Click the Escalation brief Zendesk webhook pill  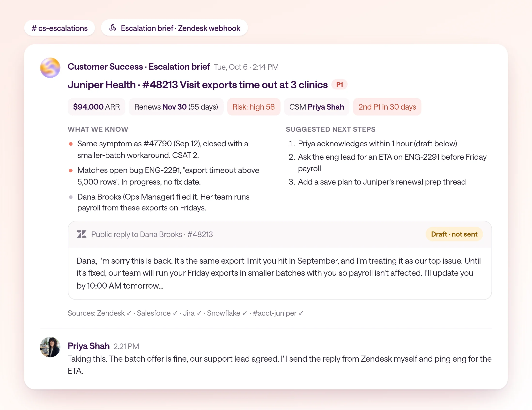pos(174,28)
